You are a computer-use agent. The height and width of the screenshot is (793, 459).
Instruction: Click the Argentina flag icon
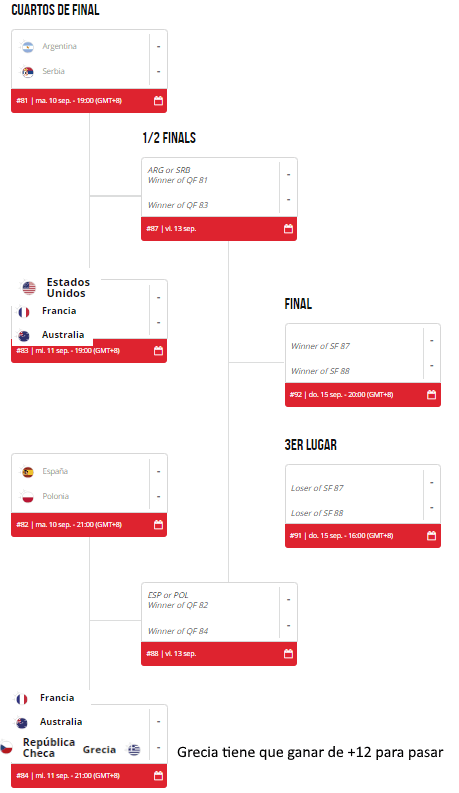28,47
